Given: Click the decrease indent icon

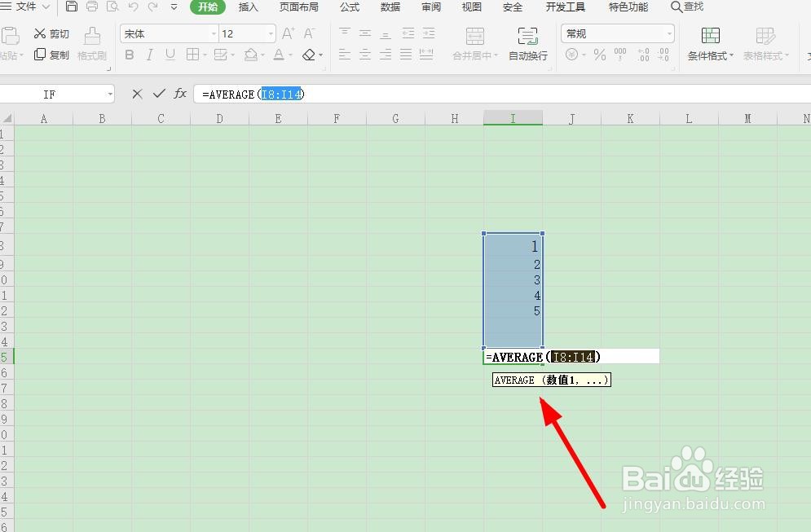Looking at the screenshot, I should click(x=408, y=33).
